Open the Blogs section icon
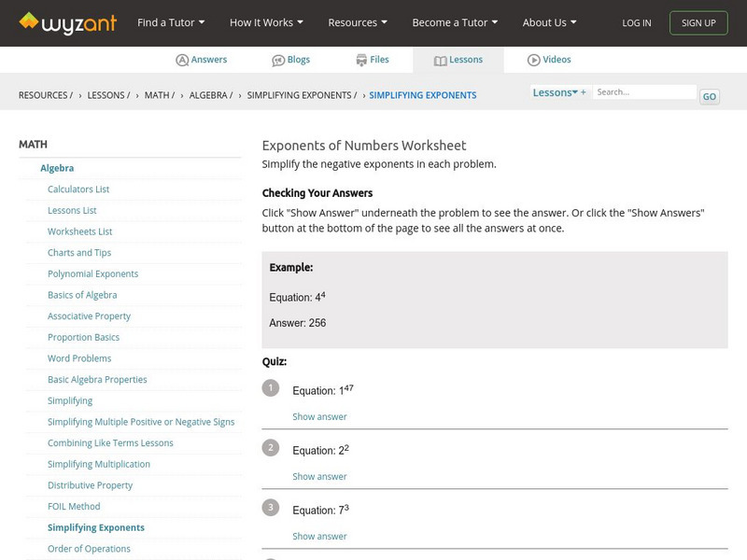The image size is (747, 560). (x=278, y=60)
